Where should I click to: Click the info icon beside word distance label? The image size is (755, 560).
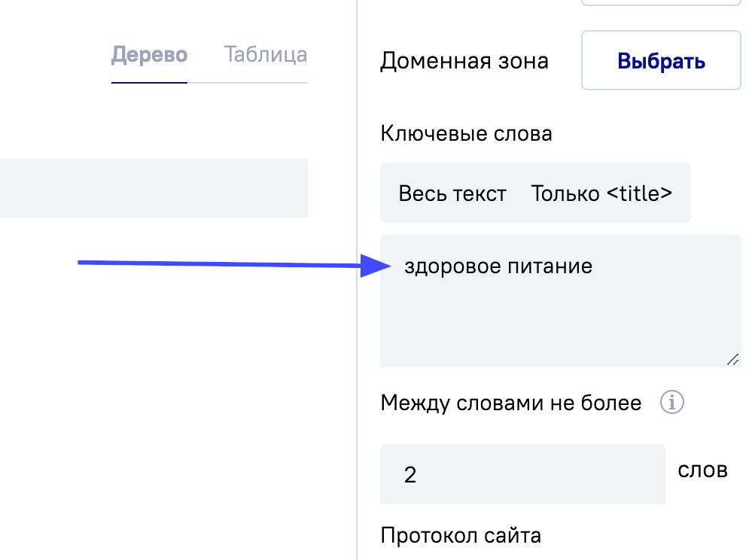tap(671, 403)
